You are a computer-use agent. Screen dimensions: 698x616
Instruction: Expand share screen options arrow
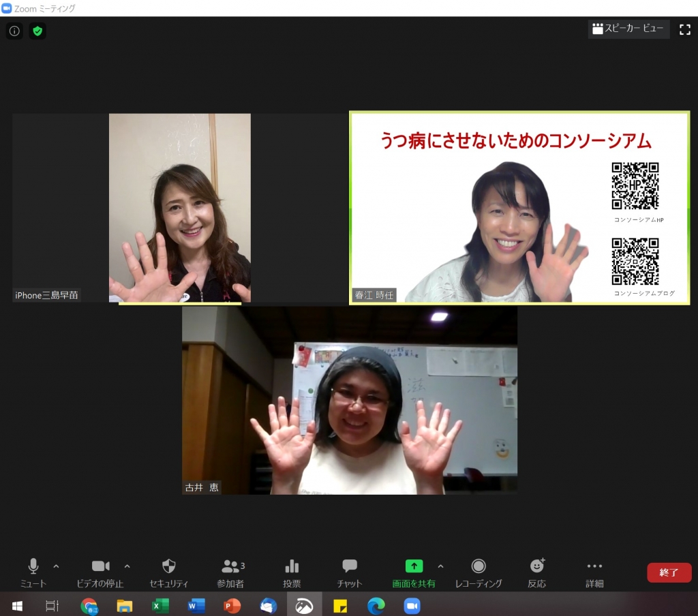click(440, 566)
